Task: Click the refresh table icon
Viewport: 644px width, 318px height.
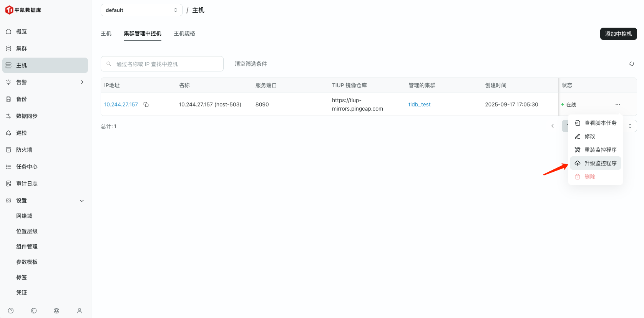Action: (x=631, y=64)
